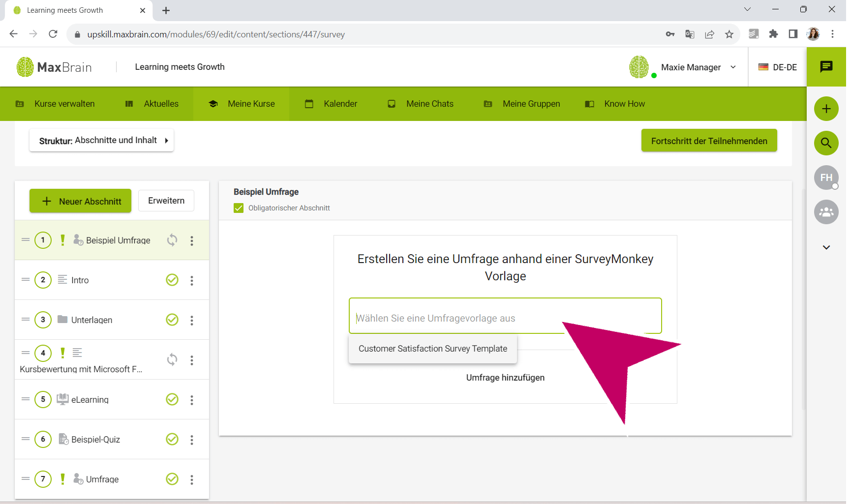Open browser extensions puzzle icon
The height and width of the screenshot is (504, 851).
pyautogui.click(x=773, y=34)
